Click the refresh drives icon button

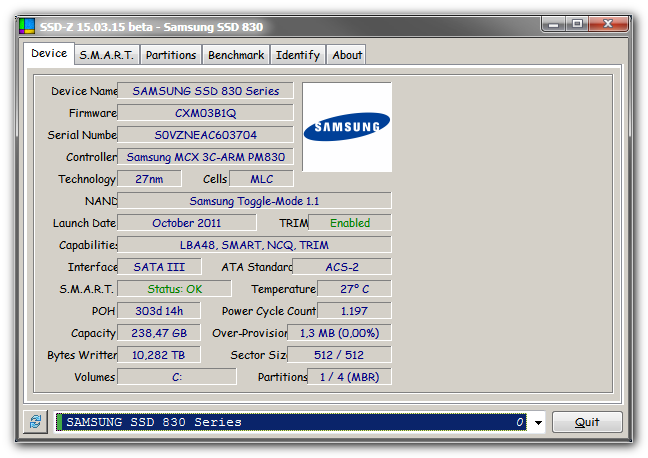point(35,422)
